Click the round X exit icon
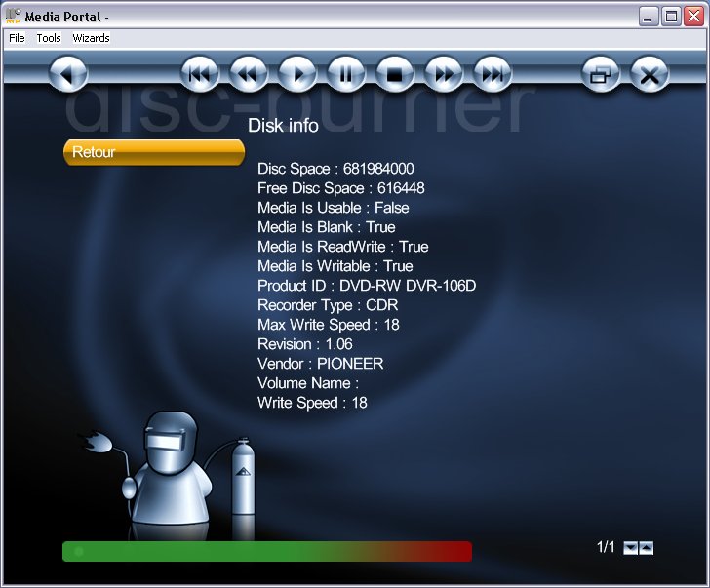The width and height of the screenshot is (710, 588). 650,73
